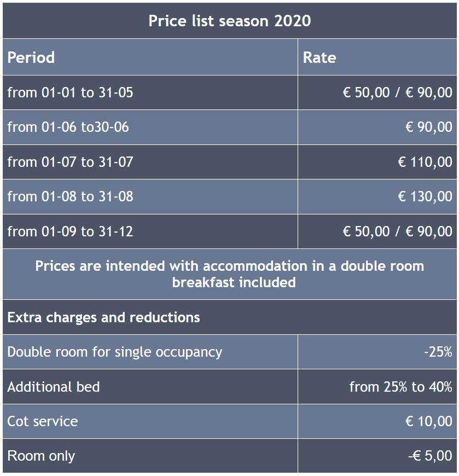Image resolution: width=459 pixels, height=476 pixels.
Task: Click the 'Price list season 2020' title
Action: tap(229, 21)
